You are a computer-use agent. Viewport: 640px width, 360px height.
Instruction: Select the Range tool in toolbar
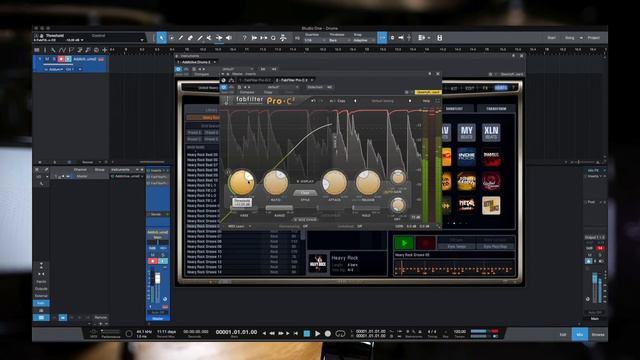[171, 38]
